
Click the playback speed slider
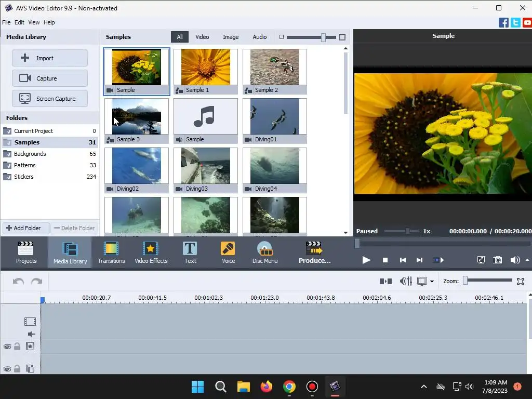[402, 231]
